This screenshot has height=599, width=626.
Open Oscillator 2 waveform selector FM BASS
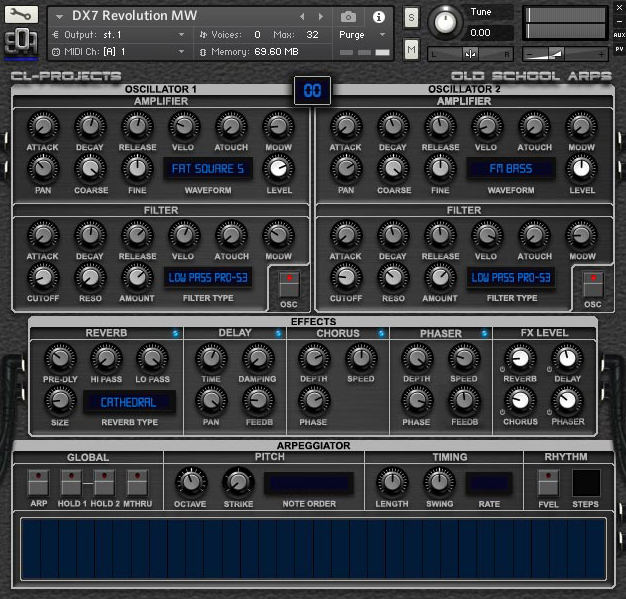point(511,169)
